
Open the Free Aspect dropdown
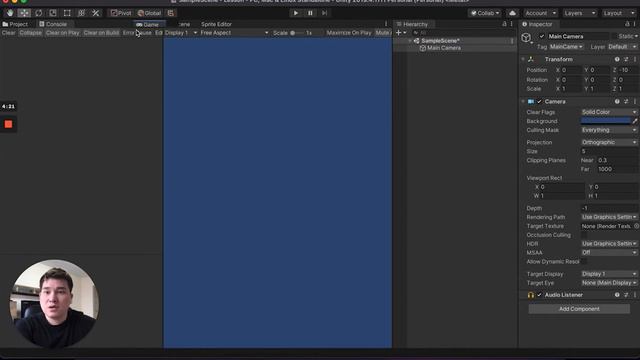click(x=234, y=33)
